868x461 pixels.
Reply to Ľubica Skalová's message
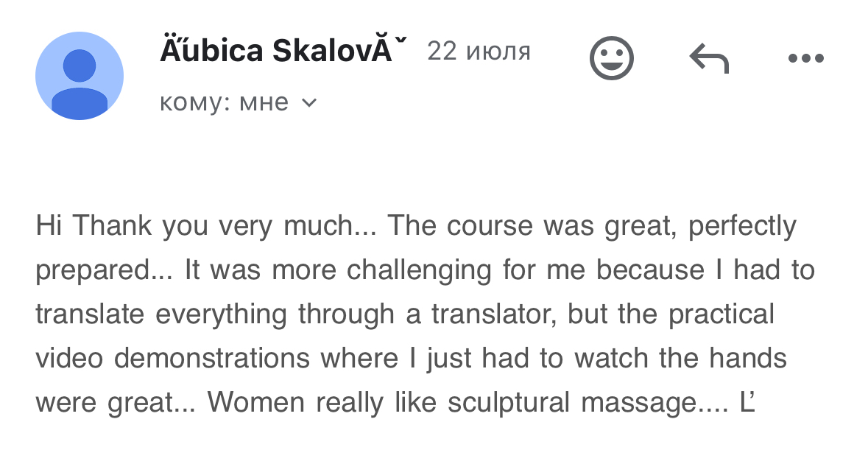coord(708,59)
